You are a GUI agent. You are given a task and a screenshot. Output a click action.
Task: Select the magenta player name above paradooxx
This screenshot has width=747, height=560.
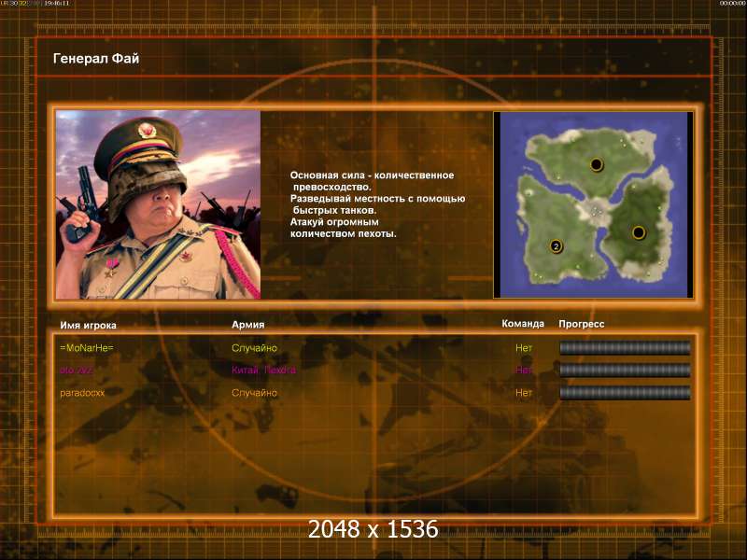coord(77,370)
